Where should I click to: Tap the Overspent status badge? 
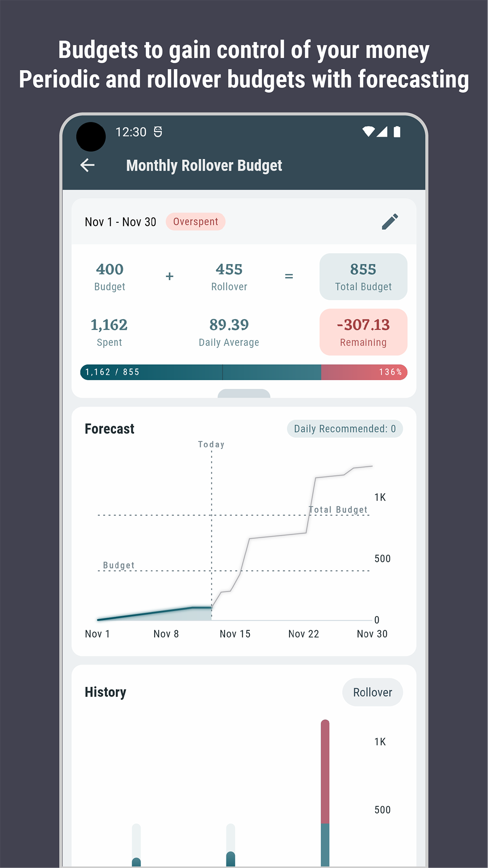pyautogui.click(x=195, y=222)
